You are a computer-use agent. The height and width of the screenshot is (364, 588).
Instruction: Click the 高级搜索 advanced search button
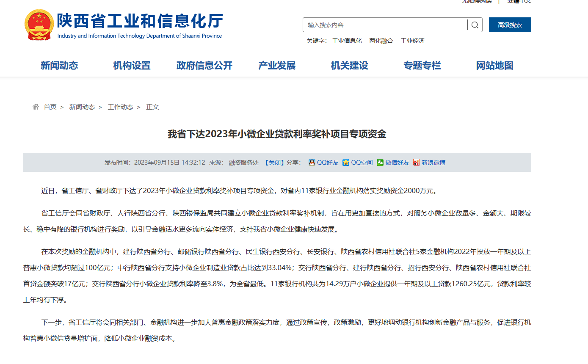pos(509,25)
